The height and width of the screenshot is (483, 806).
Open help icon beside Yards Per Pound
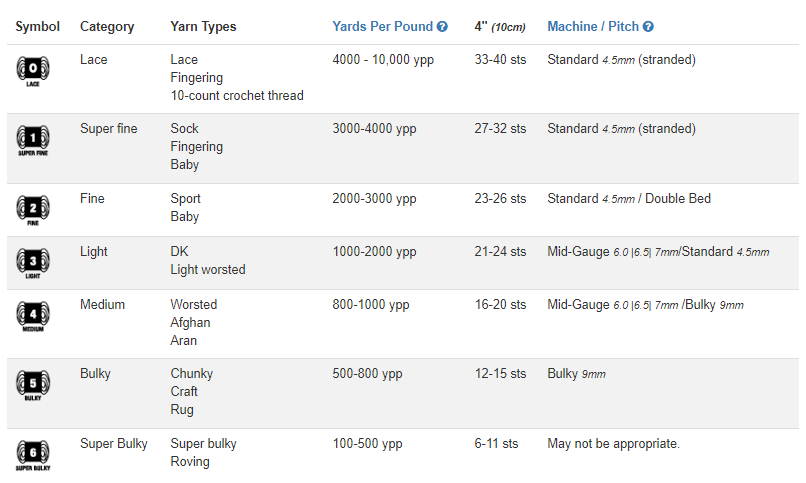(x=442, y=27)
